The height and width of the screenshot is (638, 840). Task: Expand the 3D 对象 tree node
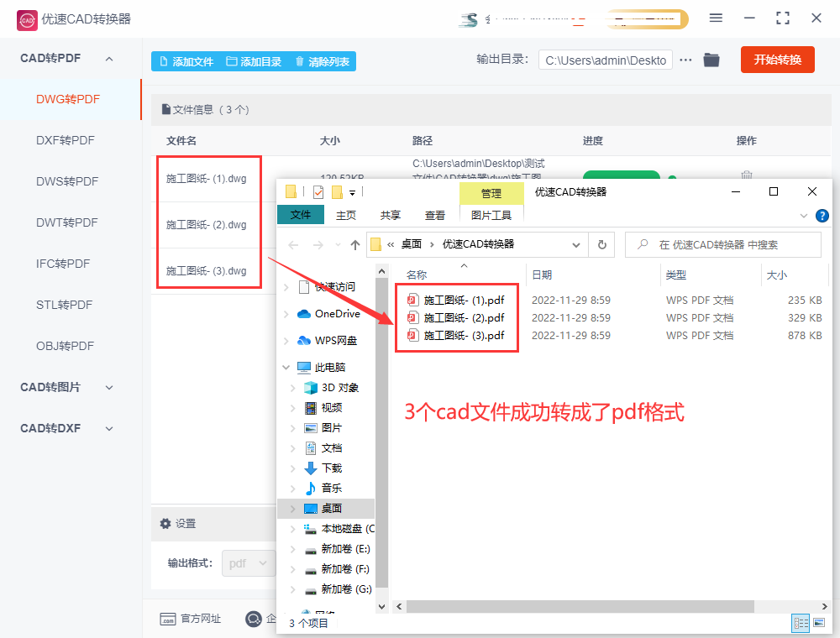coord(292,388)
